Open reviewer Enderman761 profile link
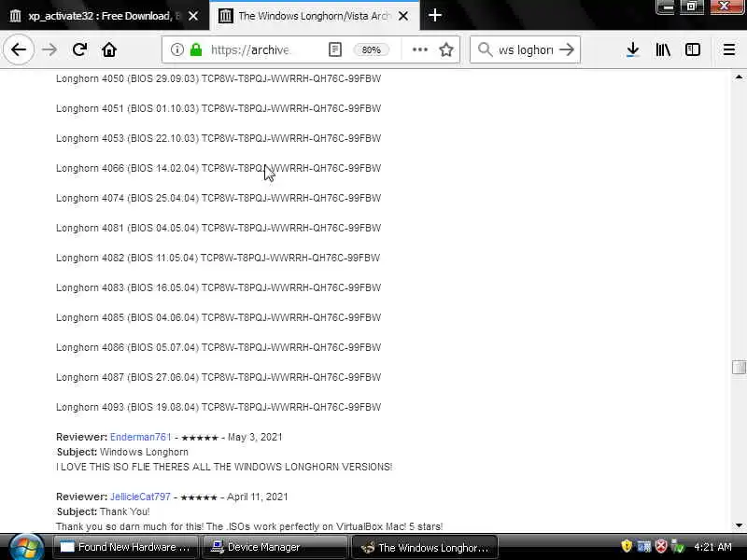This screenshot has height=560, width=747. (140, 437)
